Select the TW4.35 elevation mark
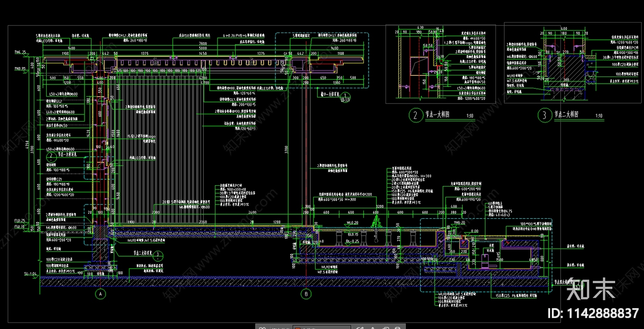The image size is (644, 329). click(x=20, y=52)
